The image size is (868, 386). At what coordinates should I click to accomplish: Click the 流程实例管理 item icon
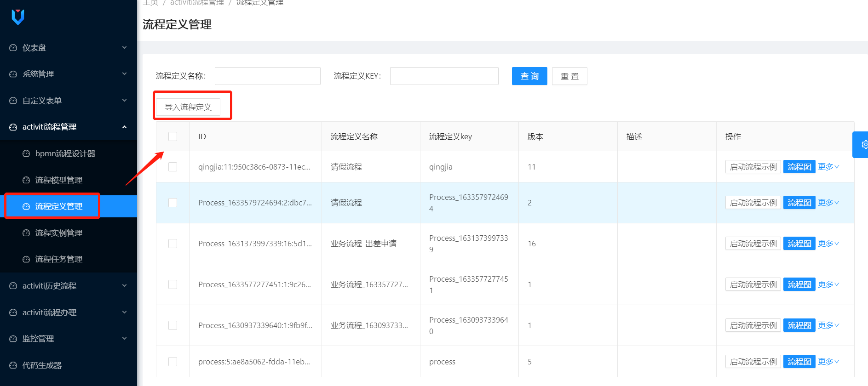[x=26, y=233]
